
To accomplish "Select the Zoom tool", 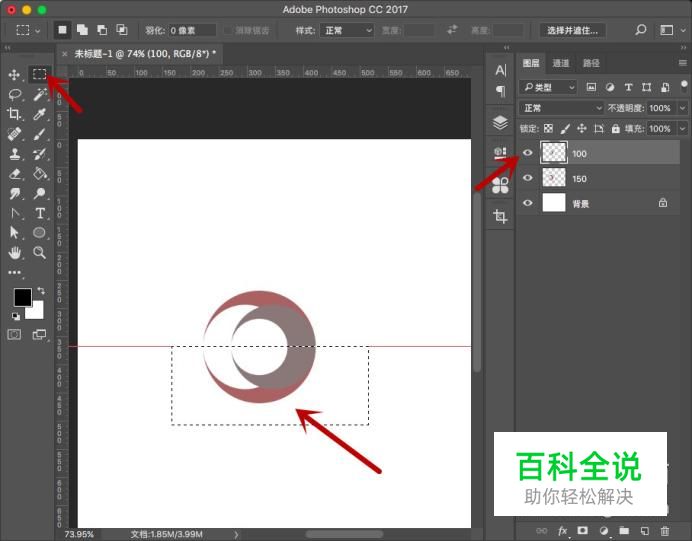I will pyautogui.click(x=40, y=252).
